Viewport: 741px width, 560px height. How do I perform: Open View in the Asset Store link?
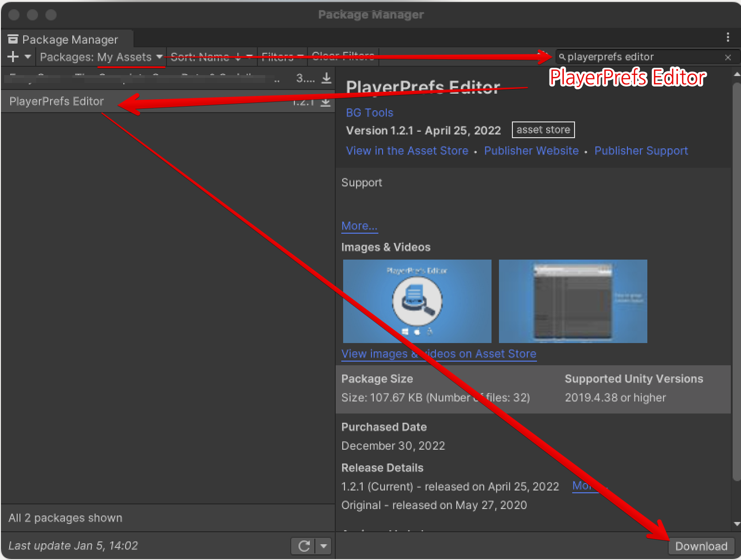tap(407, 151)
